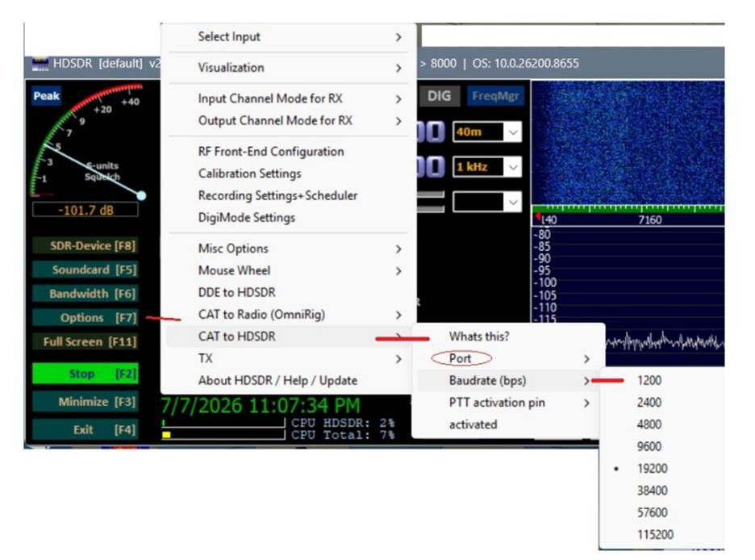Open Recording Settings+Scheduler
This screenshot has width=755, height=560.
tap(288, 195)
